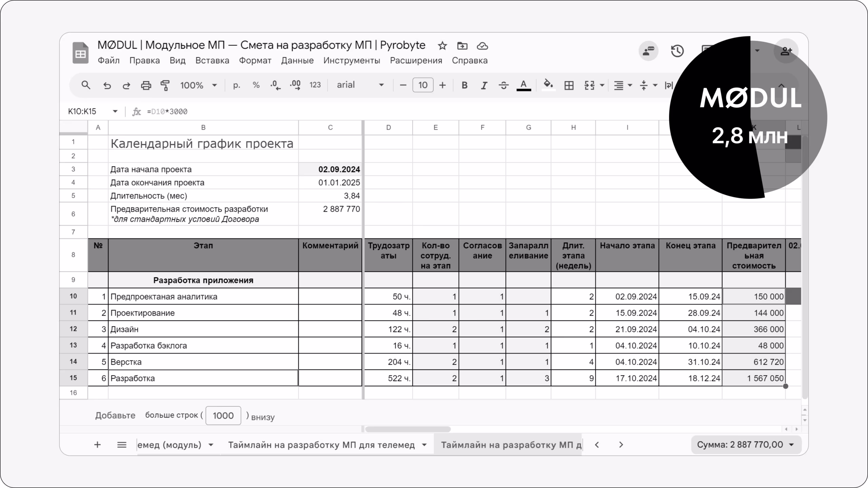
Task: Switch to Таймлайн на разработку МП для телемед tab
Action: [321, 445]
